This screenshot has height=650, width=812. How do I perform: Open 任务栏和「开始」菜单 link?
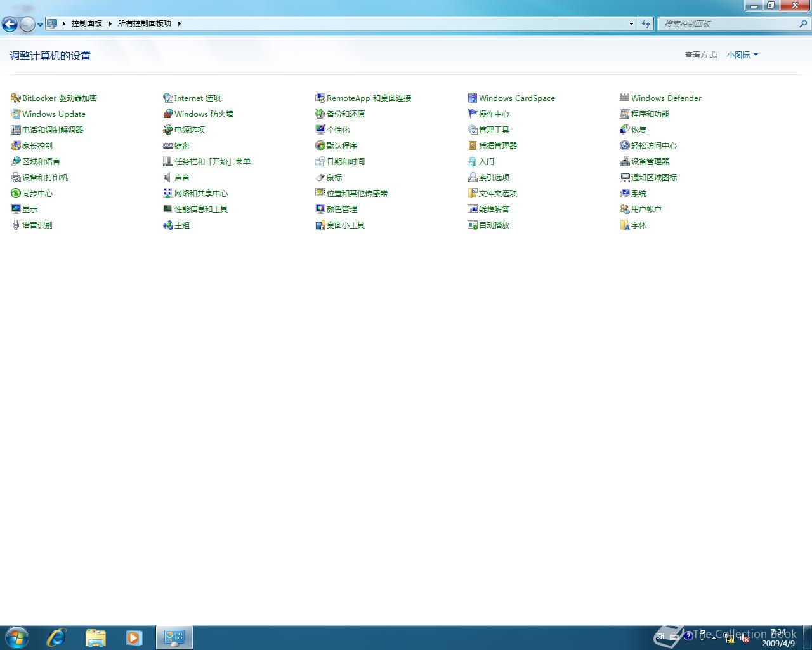(x=213, y=161)
